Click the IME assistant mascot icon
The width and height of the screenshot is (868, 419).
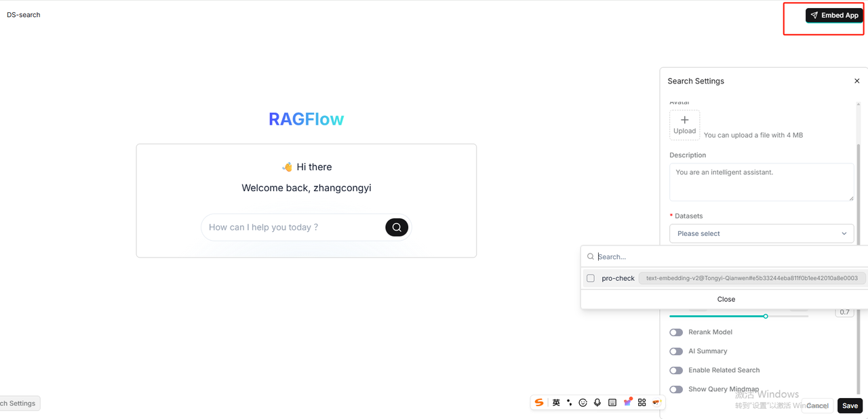tap(656, 403)
